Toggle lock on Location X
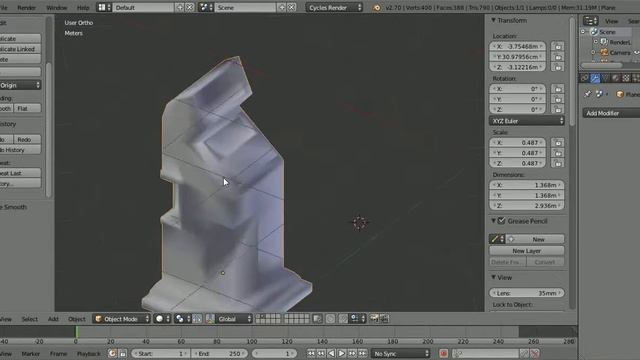Viewport: 640px width, 360px height. pos(558,47)
